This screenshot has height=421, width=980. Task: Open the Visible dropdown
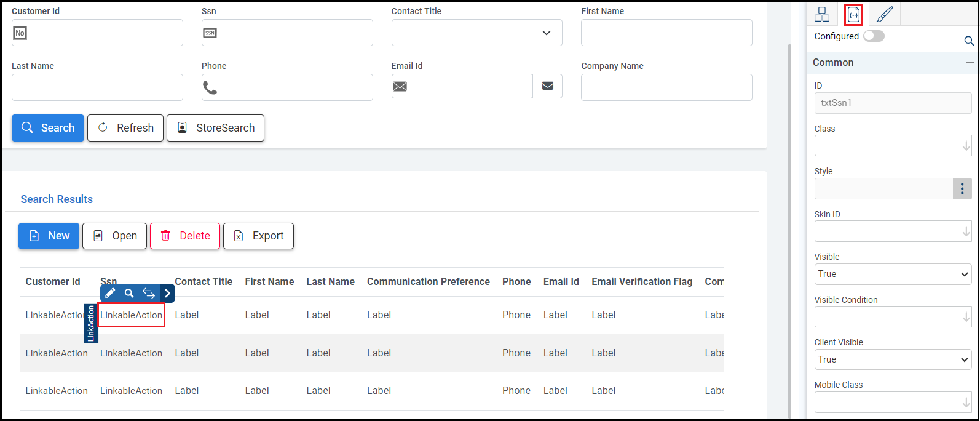[x=893, y=274]
